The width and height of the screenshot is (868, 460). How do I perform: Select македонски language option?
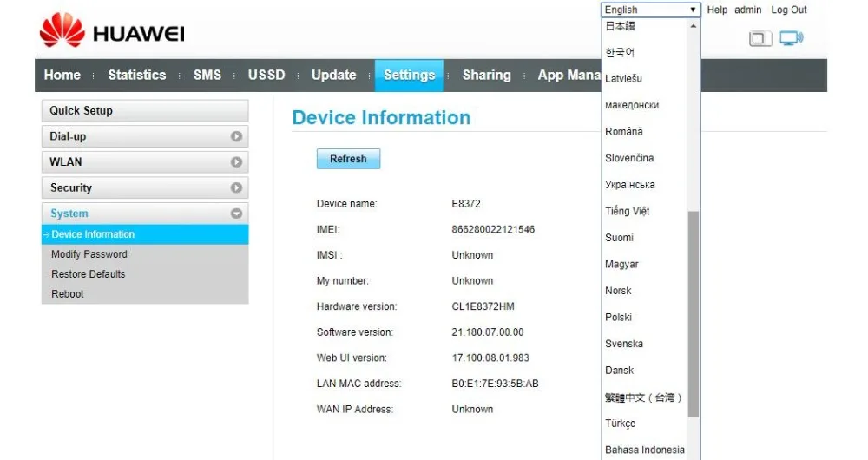click(x=632, y=105)
